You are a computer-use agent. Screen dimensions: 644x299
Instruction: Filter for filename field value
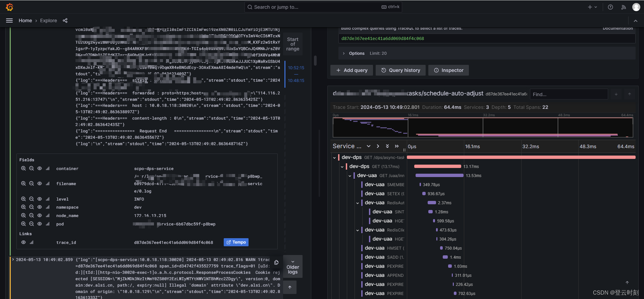23,184
